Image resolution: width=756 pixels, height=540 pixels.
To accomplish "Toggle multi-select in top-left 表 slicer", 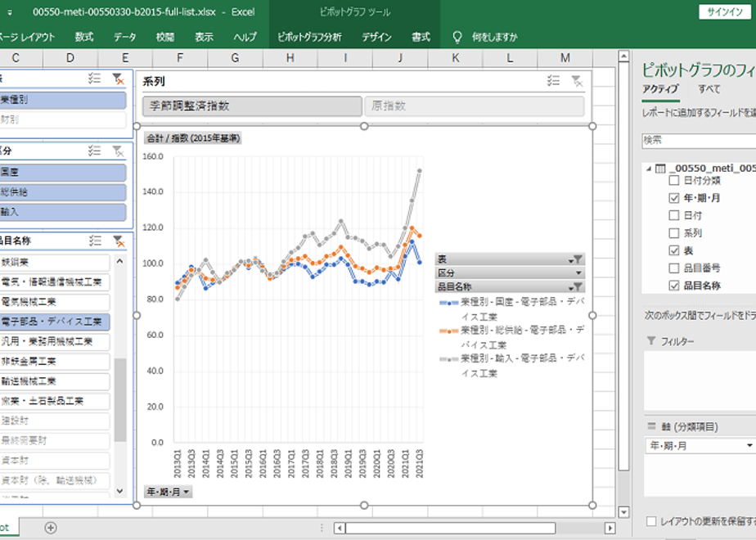I will point(95,78).
